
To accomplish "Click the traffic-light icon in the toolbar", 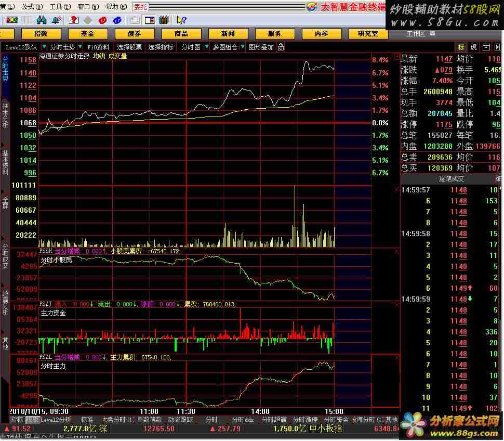I will pos(12,20).
